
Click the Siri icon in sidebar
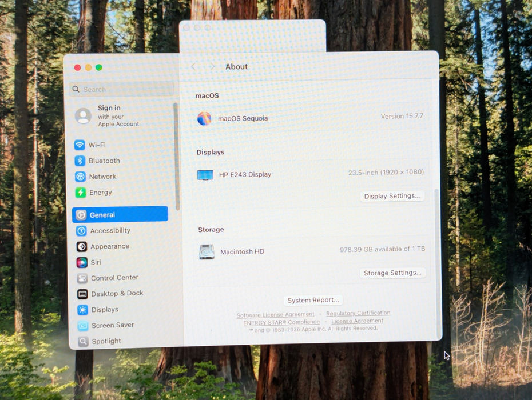point(82,262)
